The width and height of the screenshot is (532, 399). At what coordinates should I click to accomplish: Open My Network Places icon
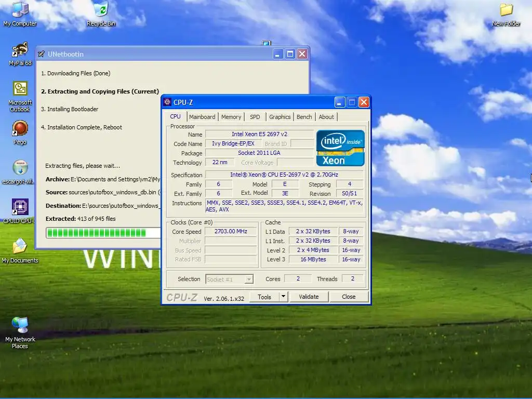(20, 332)
